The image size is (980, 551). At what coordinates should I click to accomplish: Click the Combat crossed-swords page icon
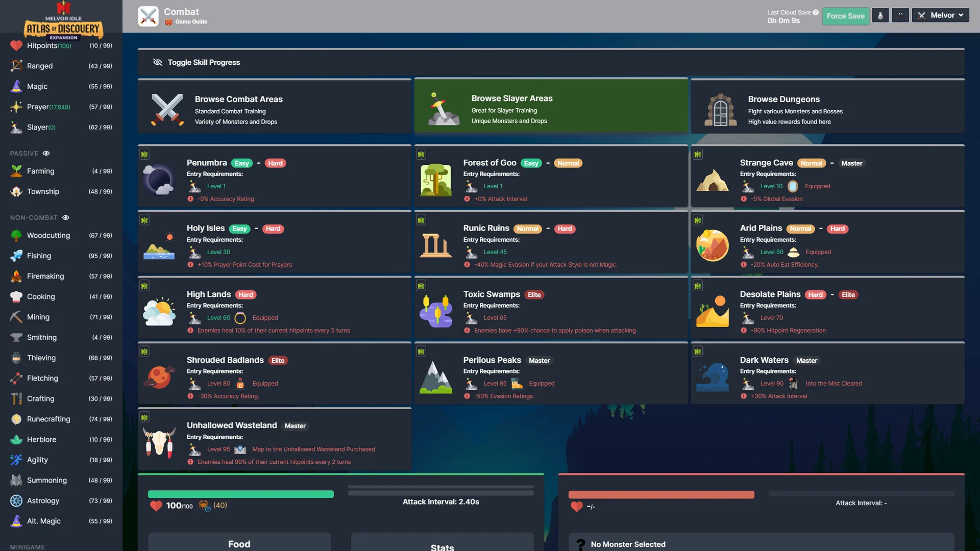tap(148, 15)
